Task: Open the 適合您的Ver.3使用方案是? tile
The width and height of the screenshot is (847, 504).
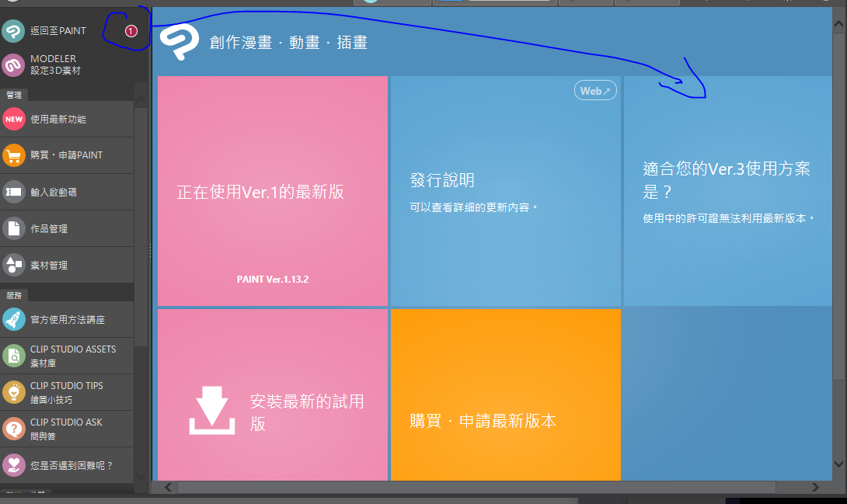Action: point(727,191)
